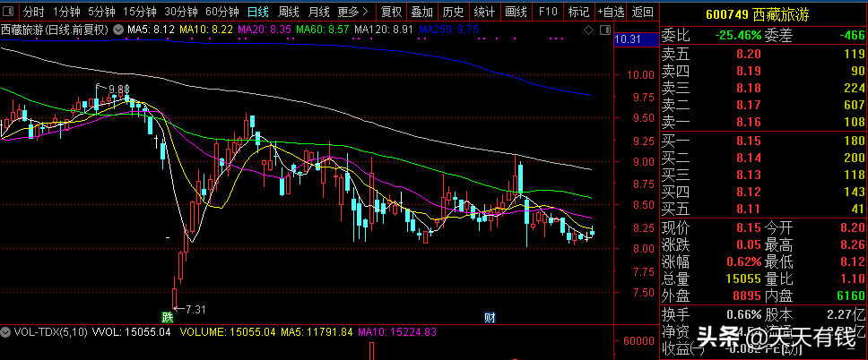The image size is (868, 360).
Task: Open F10 company info
Action: [x=548, y=11]
